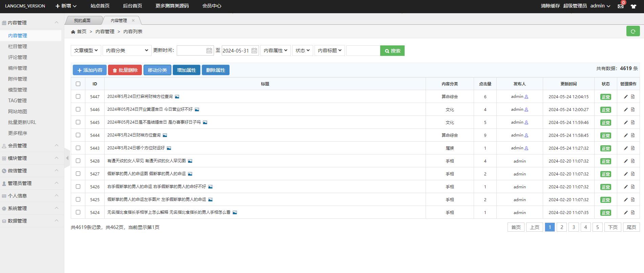The image size is (644, 273).
Task: Click the green refresh icon button
Action: [633, 31]
